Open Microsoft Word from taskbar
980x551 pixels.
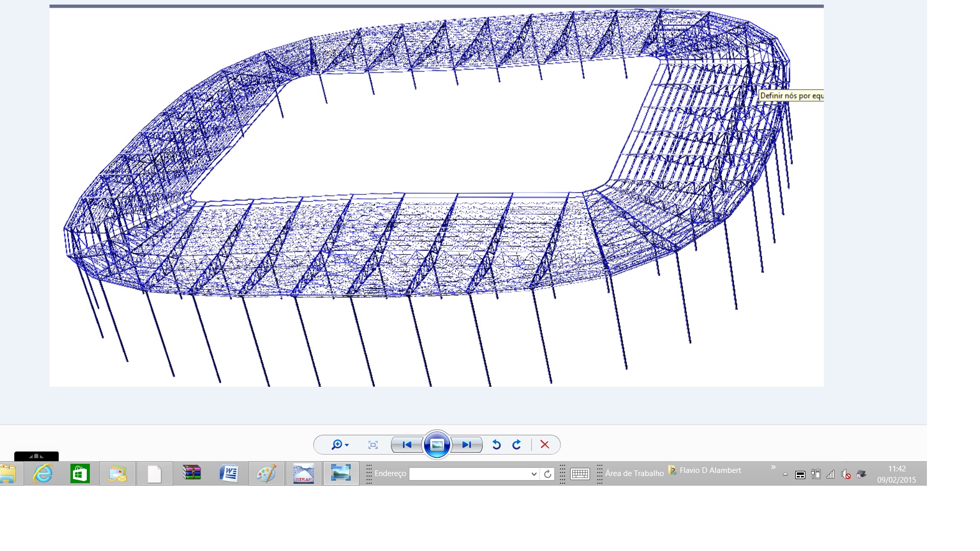229,473
